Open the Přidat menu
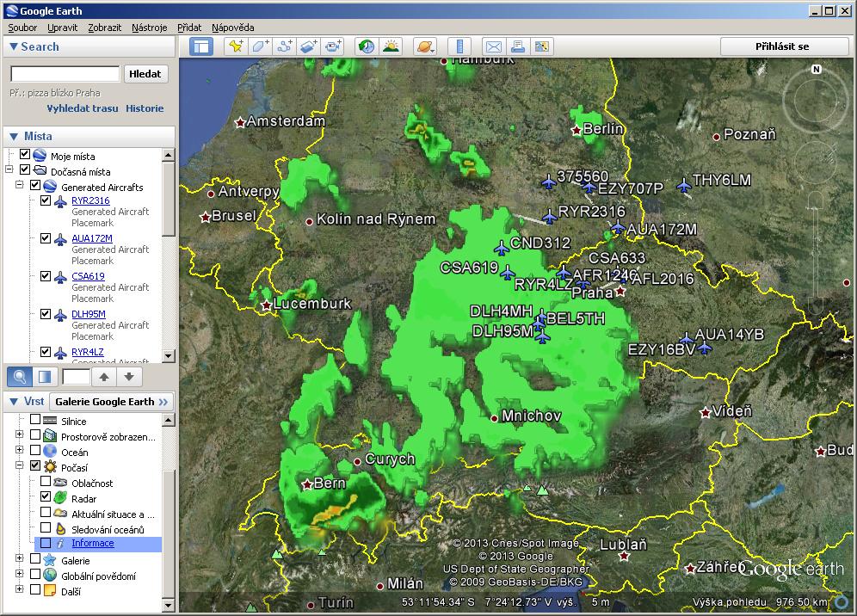This screenshot has height=616, width=857. tap(189, 28)
